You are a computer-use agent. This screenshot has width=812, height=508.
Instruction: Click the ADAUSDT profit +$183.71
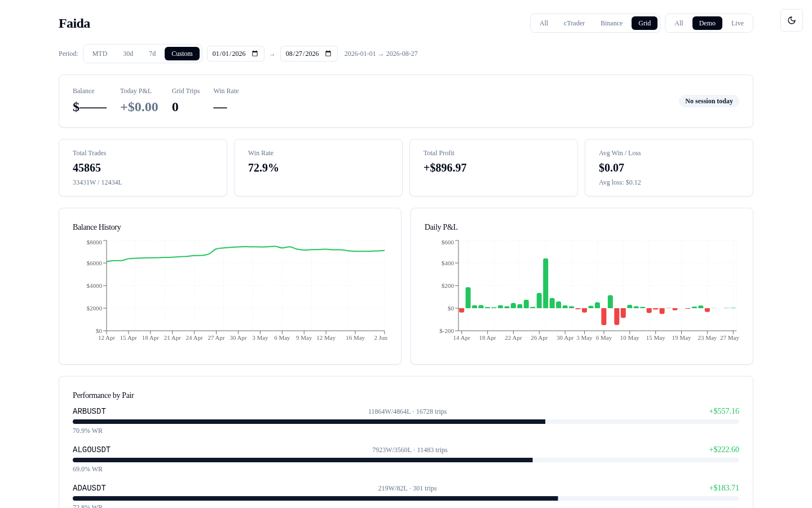point(724,488)
